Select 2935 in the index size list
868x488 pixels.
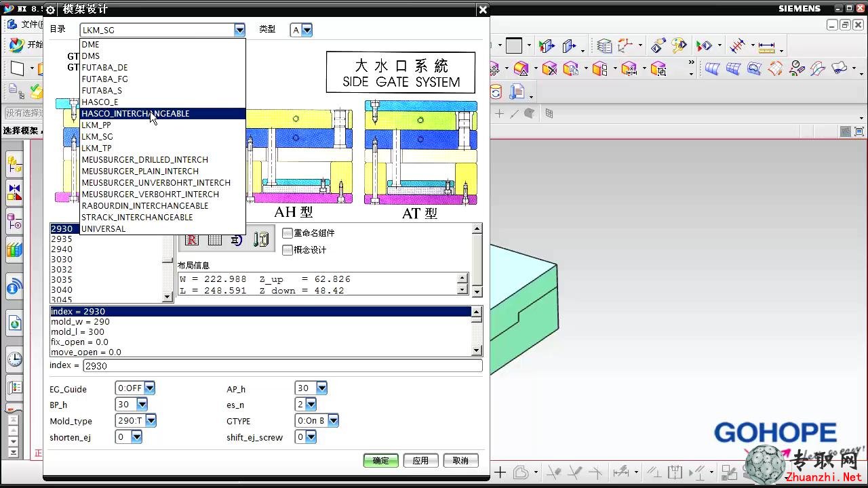coord(106,239)
